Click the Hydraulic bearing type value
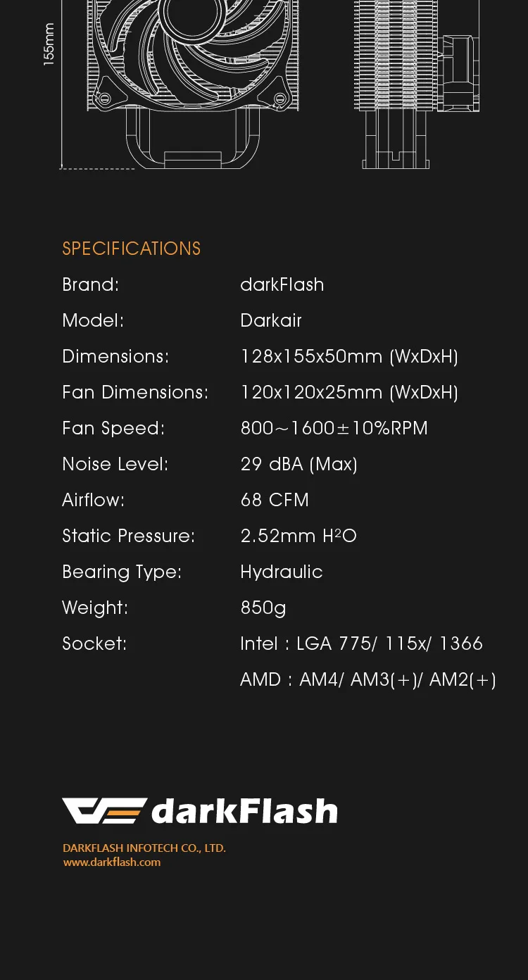Viewport: 528px width, 980px height. 282,572
